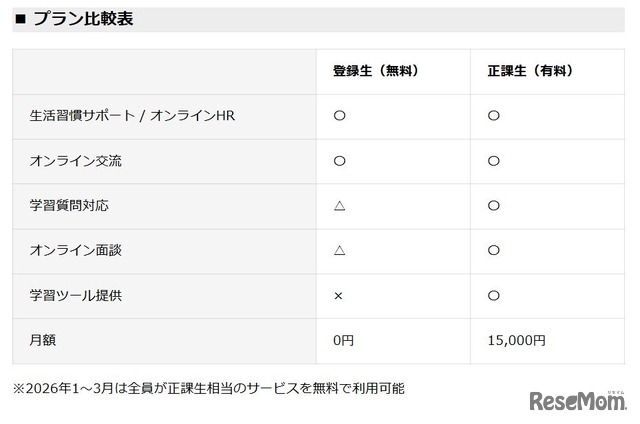Click the circle for オンライン交流 under 正課生
This screenshot has height=424, width=640.
(x=493, y=161)
